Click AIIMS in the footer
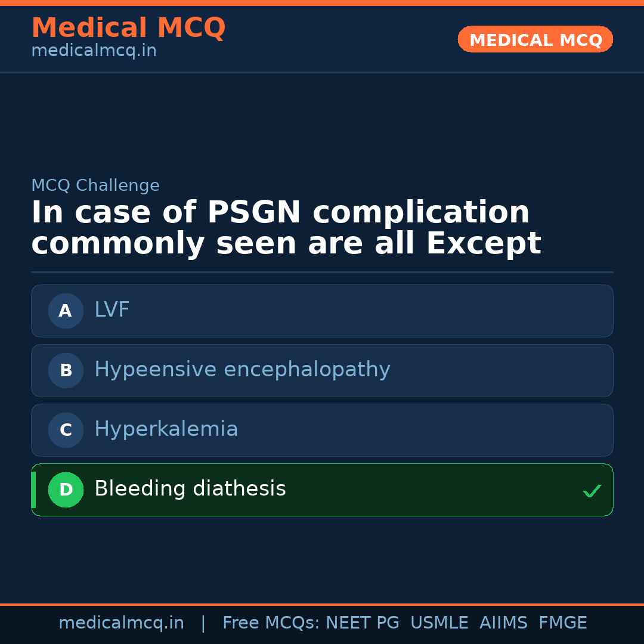This screenshot has width=644, height=644. tap(503, 623)
